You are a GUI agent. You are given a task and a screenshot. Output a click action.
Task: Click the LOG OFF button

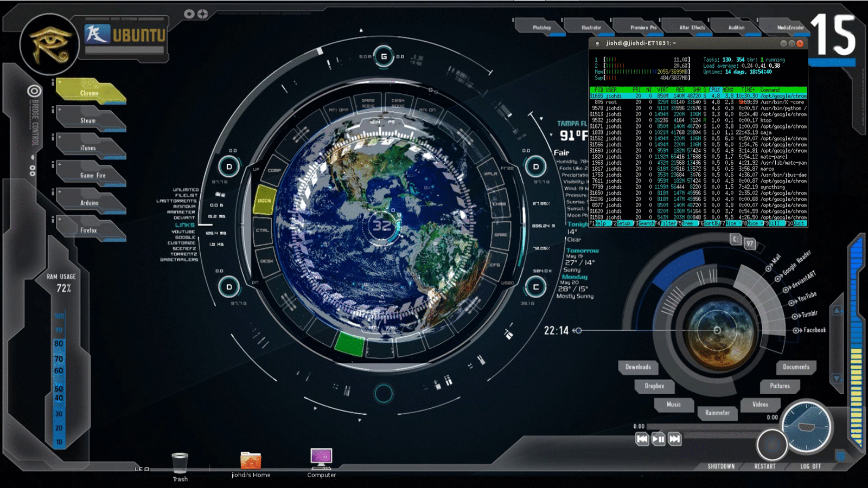point(810,466)
